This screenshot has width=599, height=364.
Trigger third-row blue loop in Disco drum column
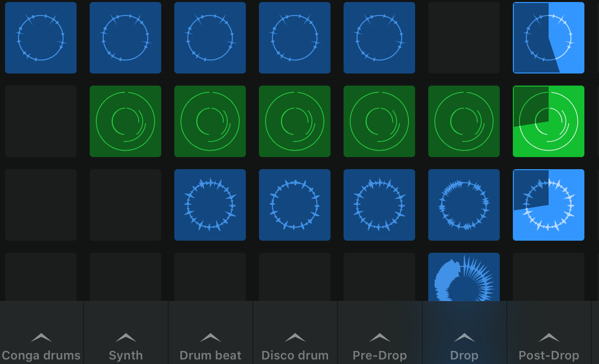(295, 205)
